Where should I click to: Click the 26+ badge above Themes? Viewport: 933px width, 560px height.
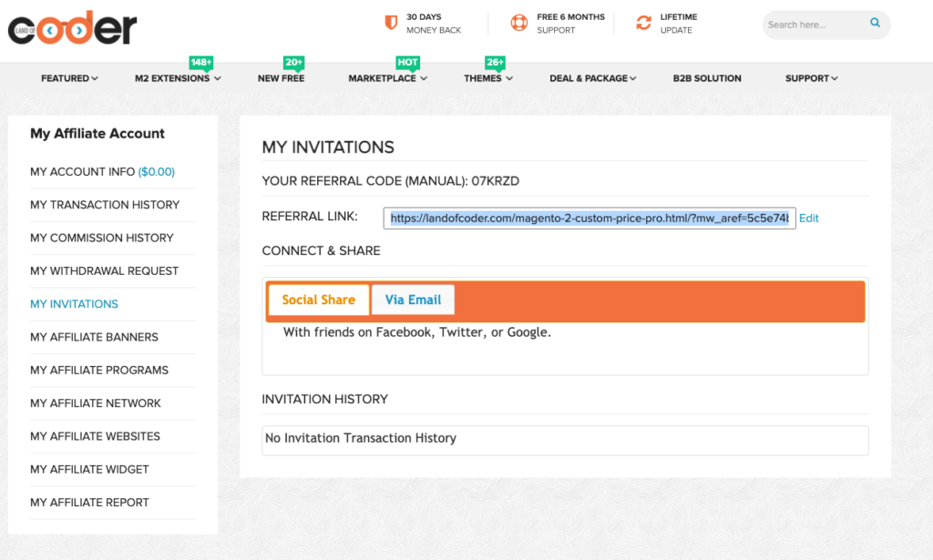[495, 63]
